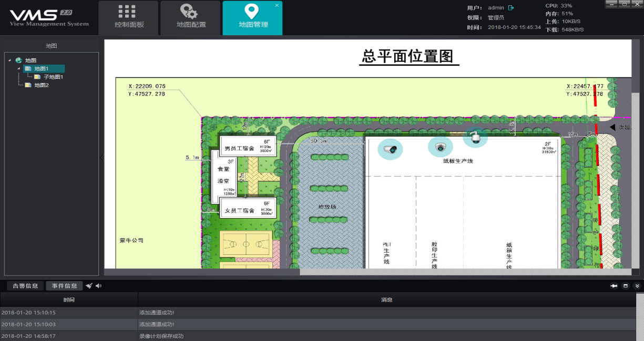Viewport: 644px width, 341px height.
Task: Click the 男员工宿舍 building on map
Action: pyautogui.click(x=248, y=146)
